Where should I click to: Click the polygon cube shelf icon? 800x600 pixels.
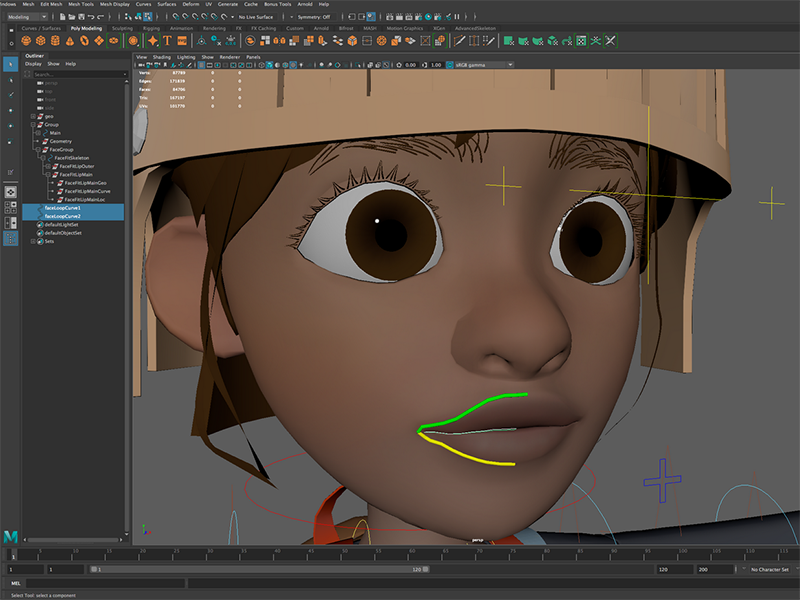pyautogui.click(x=42, y=41)
